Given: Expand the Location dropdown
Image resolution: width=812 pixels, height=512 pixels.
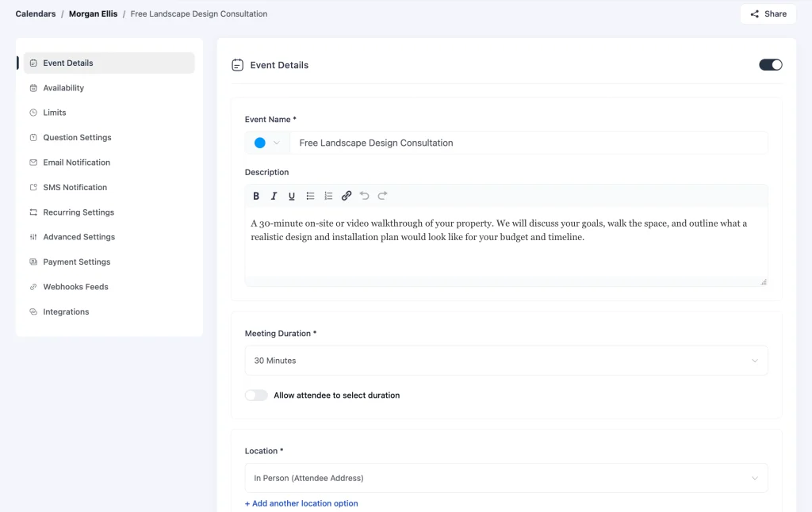Looking at the screenshot, I should click(506, 478).
